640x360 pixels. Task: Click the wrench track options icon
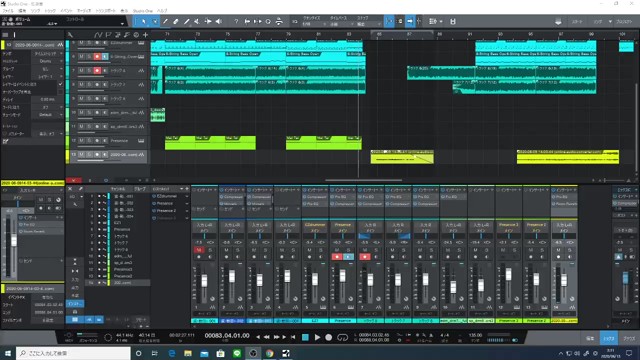70,35
